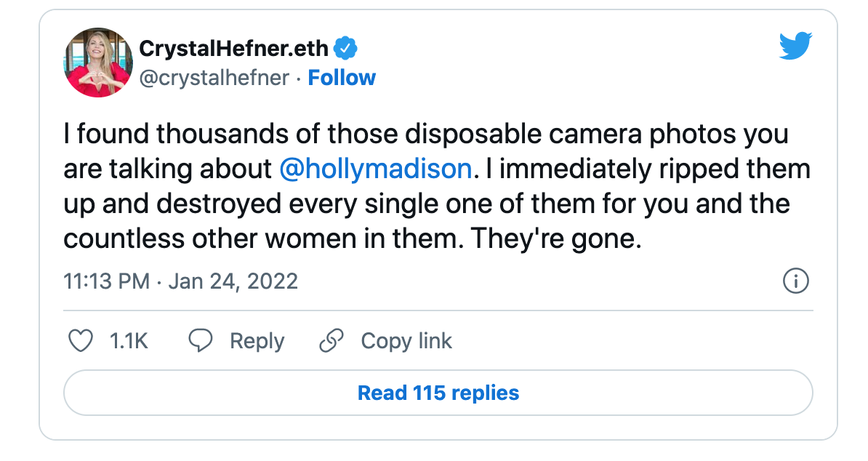Click the 11:13 PM timestamp

[107, 281]
